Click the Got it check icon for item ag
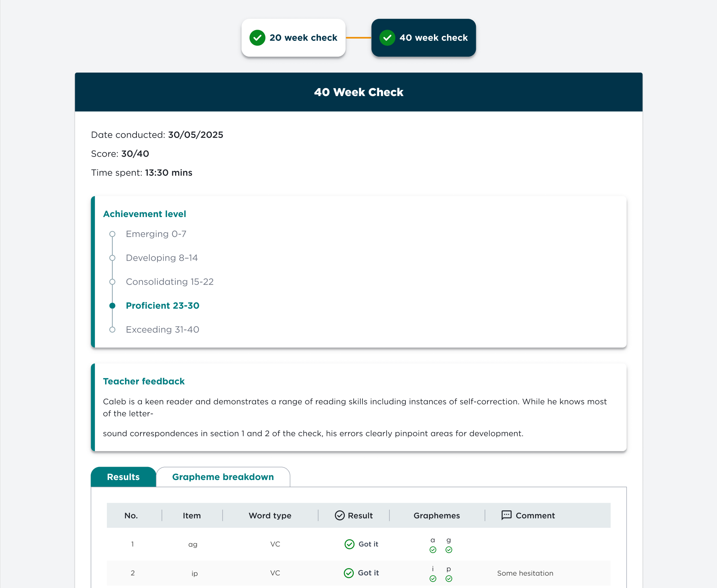 pos(349,544)
